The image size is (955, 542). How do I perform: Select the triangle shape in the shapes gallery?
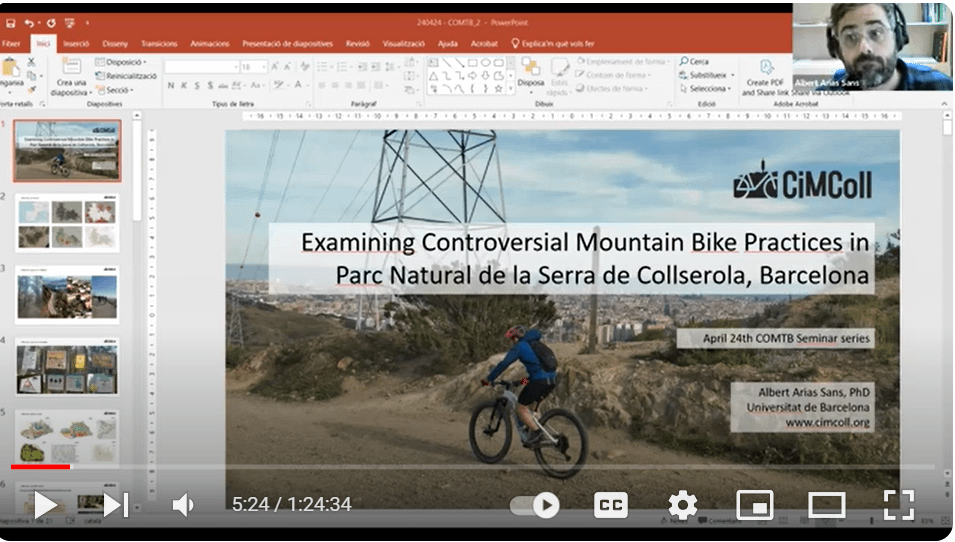433,76
